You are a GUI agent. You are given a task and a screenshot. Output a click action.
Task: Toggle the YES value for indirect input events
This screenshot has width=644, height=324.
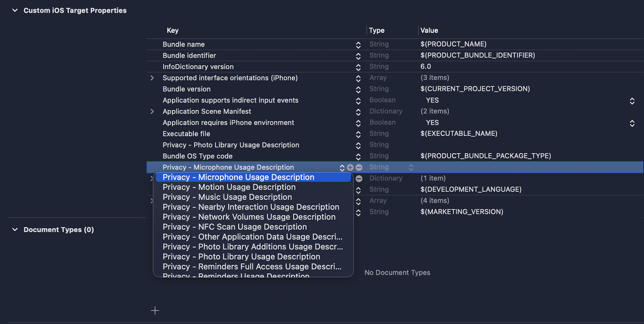pos(632,101)
